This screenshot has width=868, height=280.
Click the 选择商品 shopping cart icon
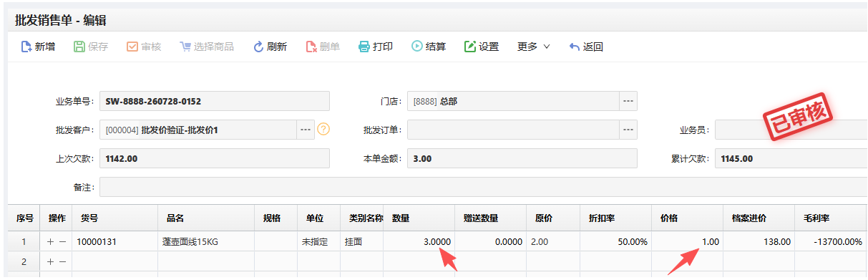185,47
